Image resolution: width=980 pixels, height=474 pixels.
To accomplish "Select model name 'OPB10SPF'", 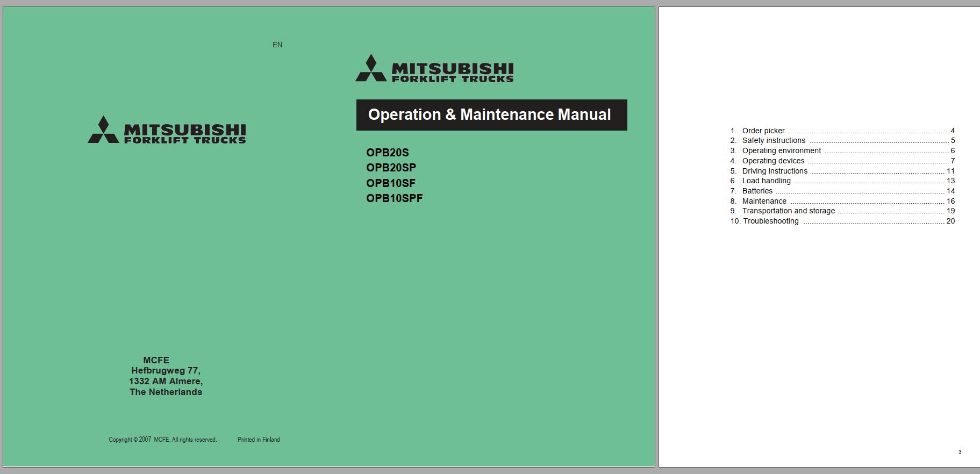I will click(395, 198).
